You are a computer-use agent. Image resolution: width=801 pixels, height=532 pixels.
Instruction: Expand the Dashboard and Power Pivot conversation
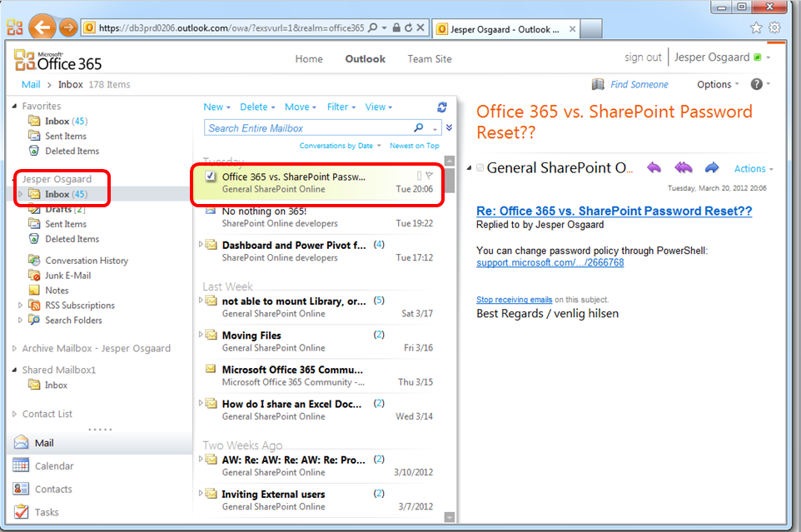pos(201,244)
